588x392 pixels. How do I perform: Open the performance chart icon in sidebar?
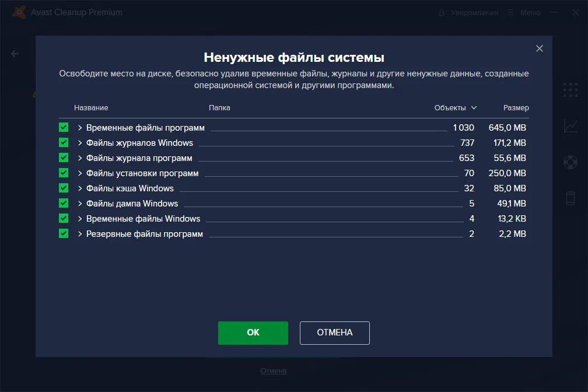(569, 125)
